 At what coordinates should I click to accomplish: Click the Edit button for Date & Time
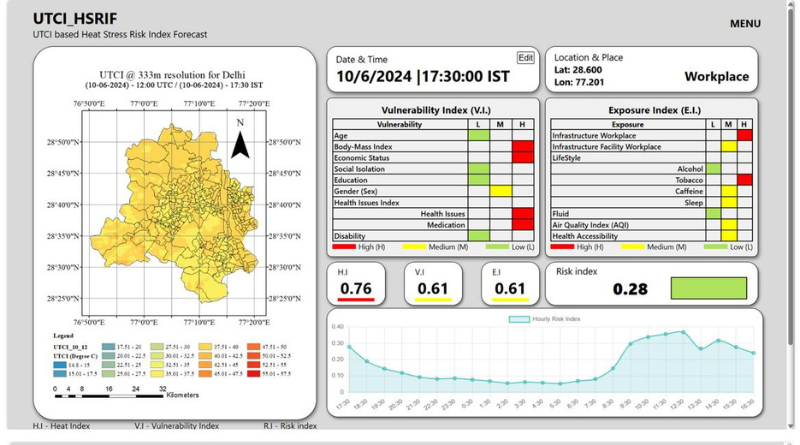(x=526, y=58)
